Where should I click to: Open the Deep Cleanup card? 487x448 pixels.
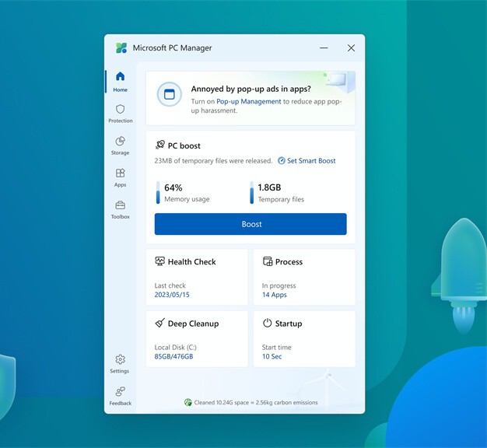[x=197, y=338]
